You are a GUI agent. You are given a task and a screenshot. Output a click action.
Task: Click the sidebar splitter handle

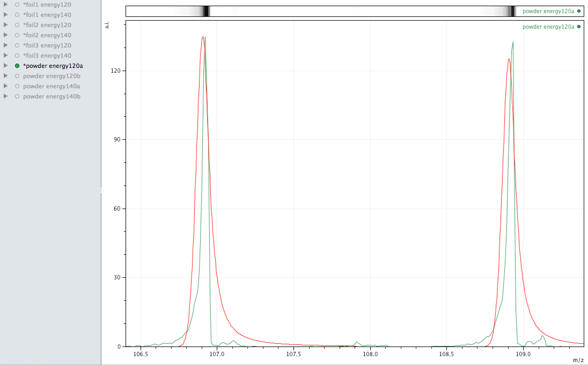(x=101, y=190)
